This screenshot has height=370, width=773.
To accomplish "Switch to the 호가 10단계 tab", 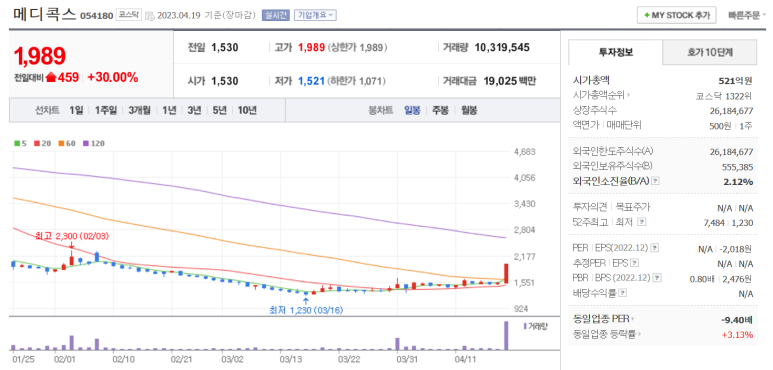I will click(709, 52).
